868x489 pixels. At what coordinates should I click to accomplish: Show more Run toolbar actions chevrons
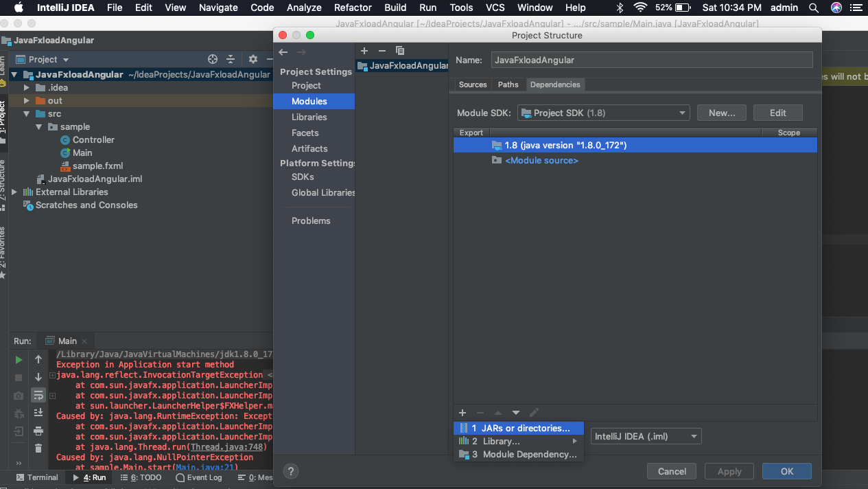pos(19,464)
